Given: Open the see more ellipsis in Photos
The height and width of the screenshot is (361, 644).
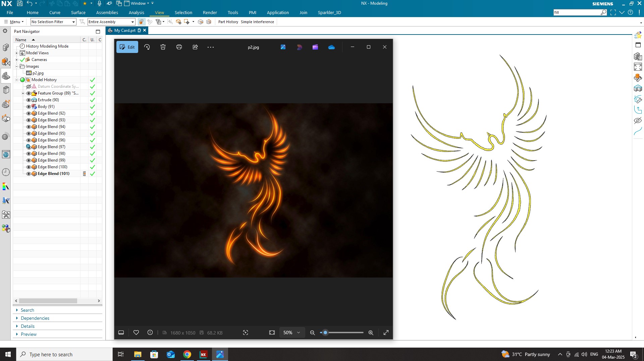Looking at the screenshot, I should [x=211, y=47].
